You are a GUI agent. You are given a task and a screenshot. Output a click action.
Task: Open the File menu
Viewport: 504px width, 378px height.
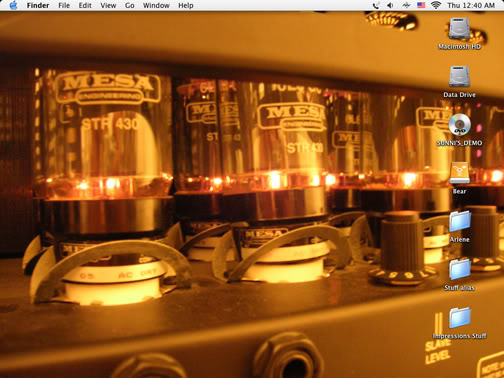point(64,5)
